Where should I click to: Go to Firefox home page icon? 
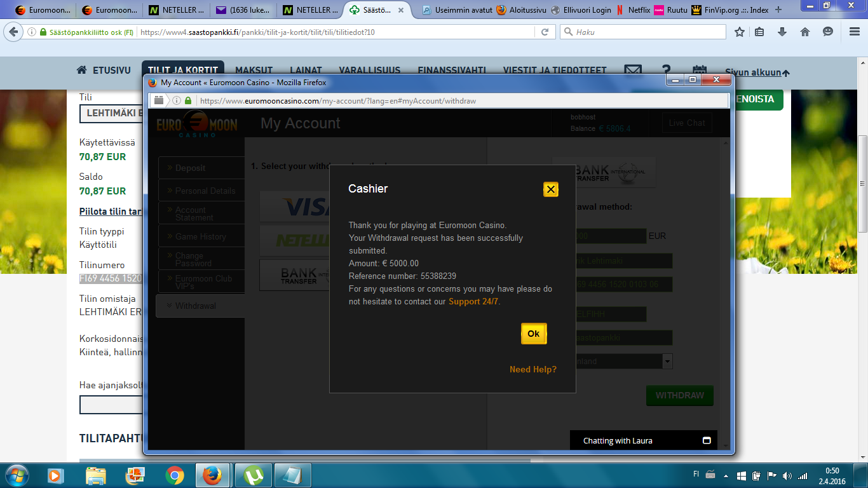(805, 32)
